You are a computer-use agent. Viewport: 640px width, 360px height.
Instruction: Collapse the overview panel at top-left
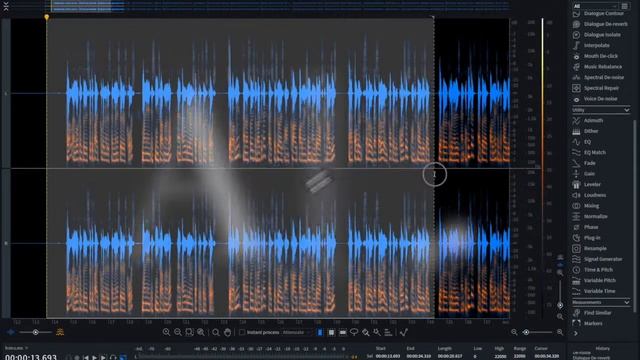[6, 6]
